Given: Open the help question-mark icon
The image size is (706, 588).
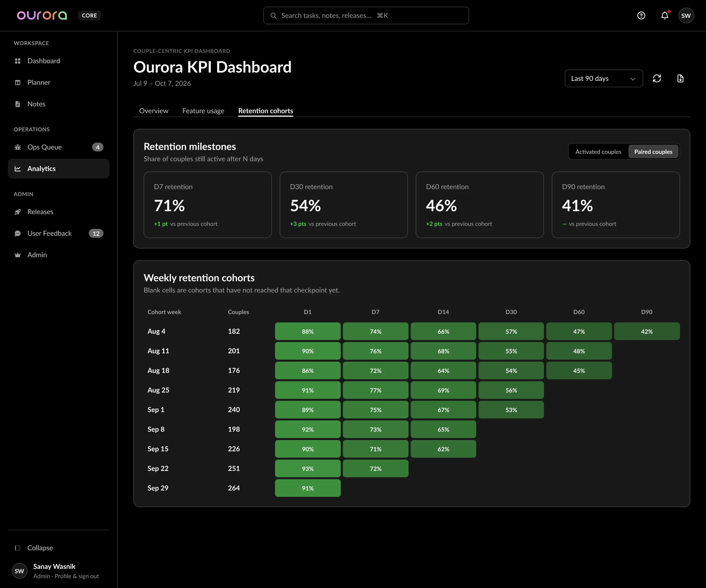Looking at the screenshot, I should click(x=641, y=16).
